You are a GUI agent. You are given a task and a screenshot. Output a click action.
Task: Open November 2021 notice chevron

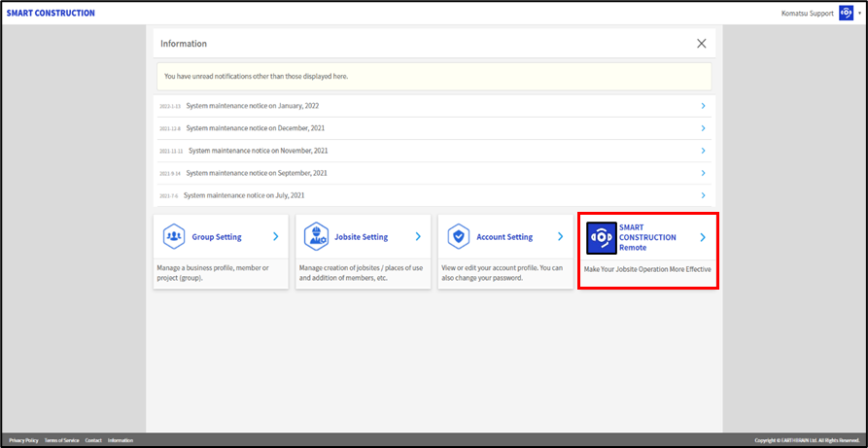click(703, 151)
